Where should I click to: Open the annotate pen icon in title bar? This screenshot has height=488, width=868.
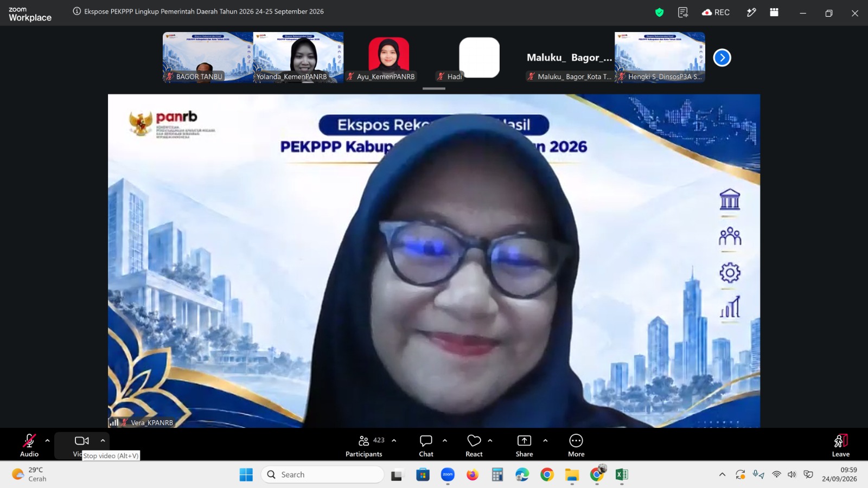tap(751, 12)
